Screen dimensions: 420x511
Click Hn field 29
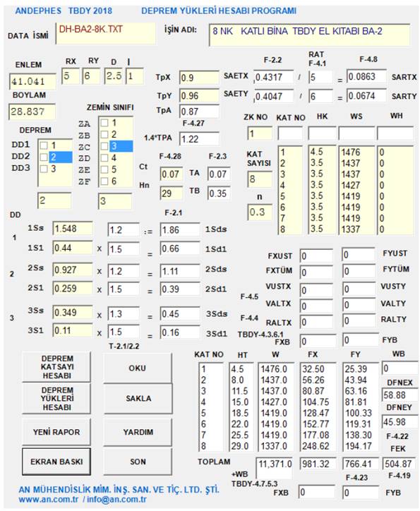172,193
